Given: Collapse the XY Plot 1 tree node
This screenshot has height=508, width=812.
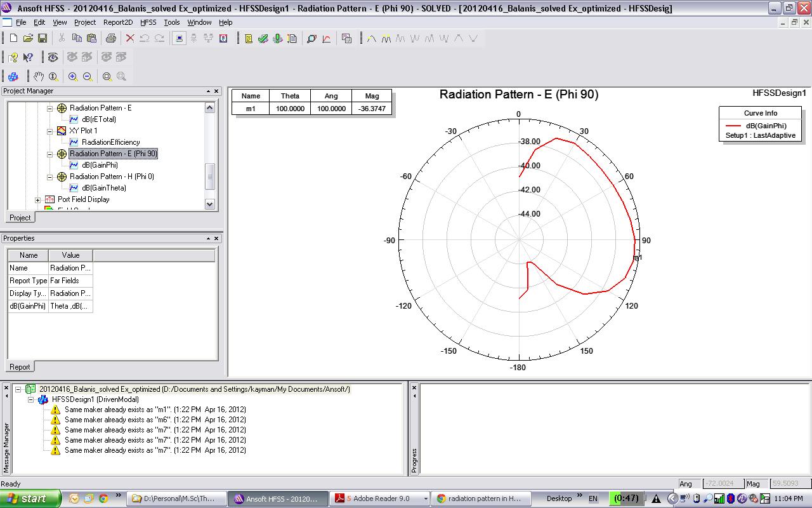Looking at the screenshot, I should (x=50, y=131).
